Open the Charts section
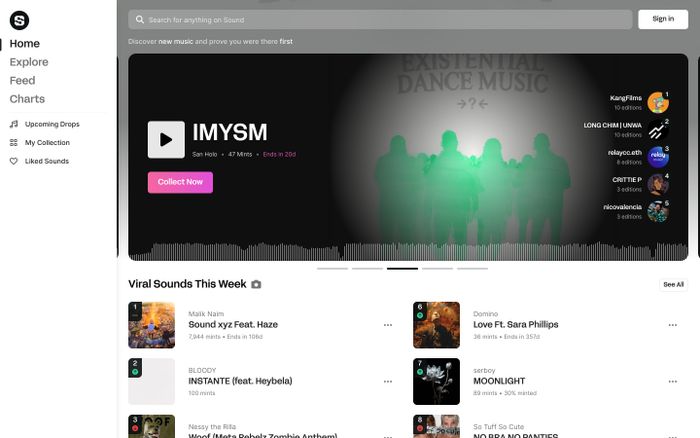700x438 pixels. point(27,99)
